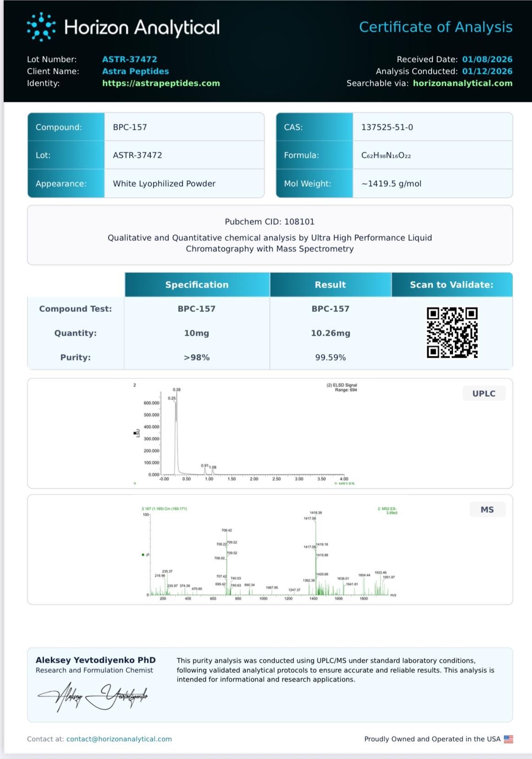Image resolution: width=532 pixels, height=759 pixels.
Task: Click the Pubchem CID: 108101 text
Action: (x=270, y=222)
